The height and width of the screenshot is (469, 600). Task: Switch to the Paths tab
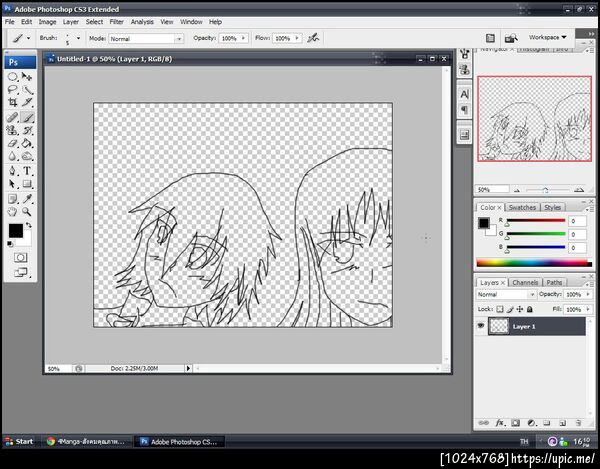click(x=554, y=282)
